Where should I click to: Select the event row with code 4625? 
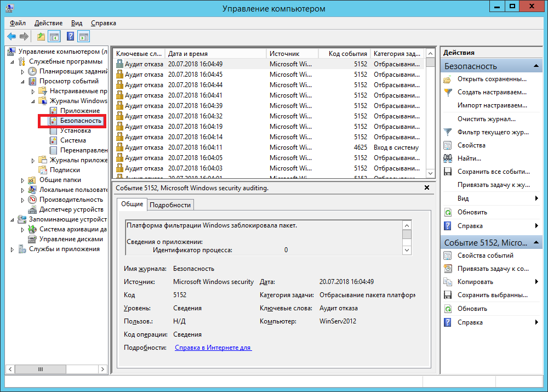[x=269, y=147]
